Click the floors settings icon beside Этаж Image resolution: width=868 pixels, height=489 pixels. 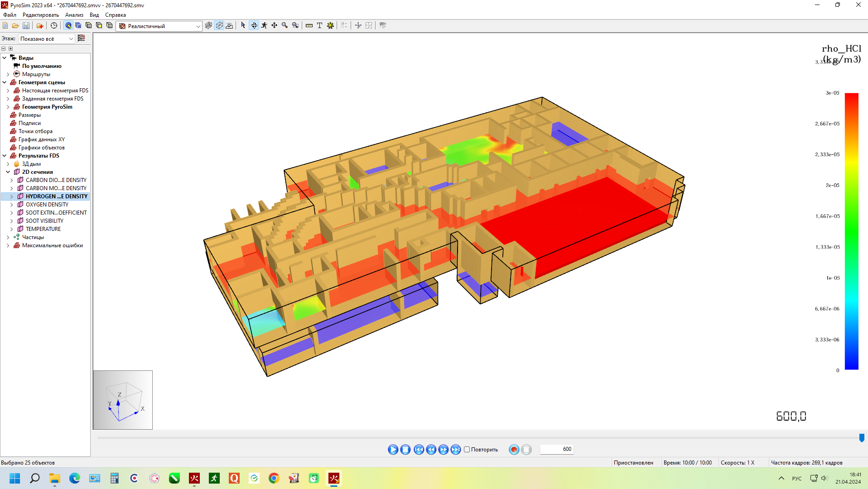(x=82, y=38)
